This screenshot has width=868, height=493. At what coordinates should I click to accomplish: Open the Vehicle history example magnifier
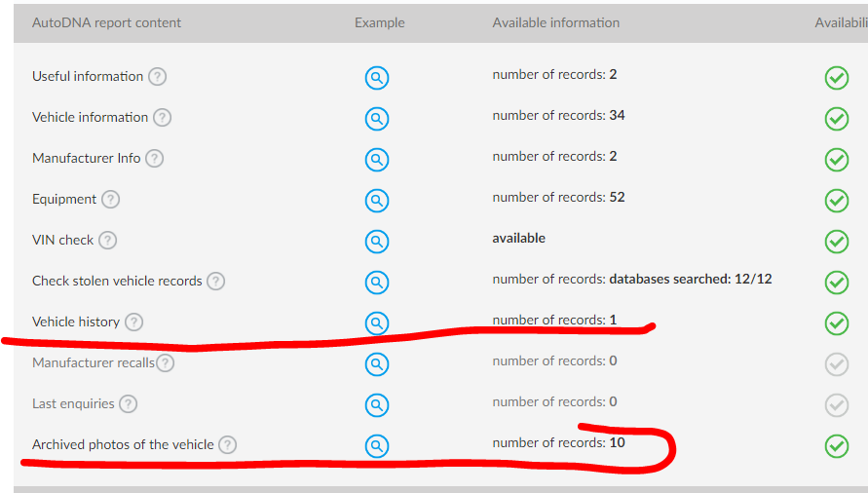click(x=377, y=322)
